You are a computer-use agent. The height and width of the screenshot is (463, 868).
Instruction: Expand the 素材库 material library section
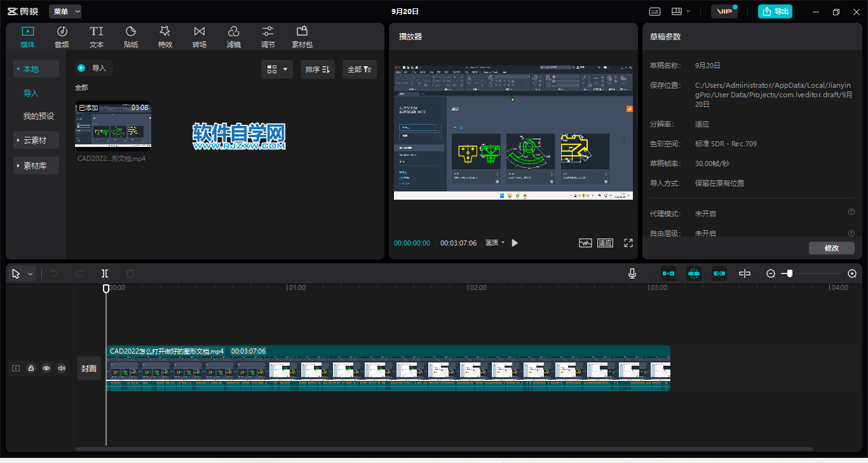(x=36, y=165)
